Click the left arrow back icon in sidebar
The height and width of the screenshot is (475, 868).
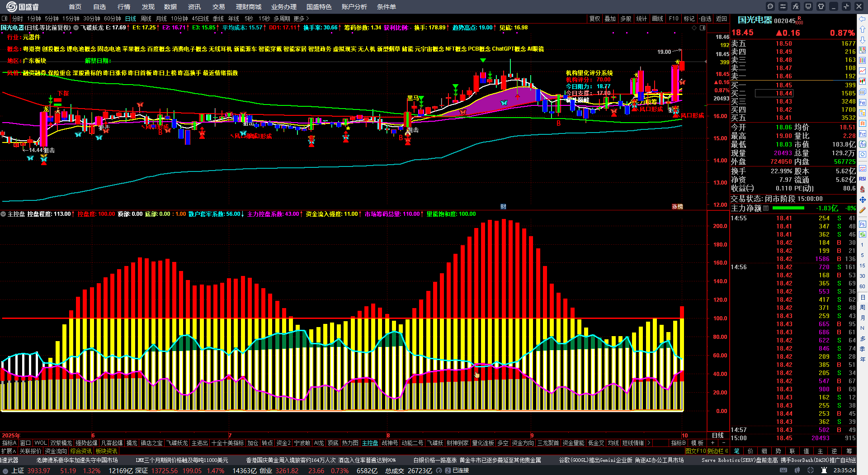pyautogui.click(x=863, y=19)
